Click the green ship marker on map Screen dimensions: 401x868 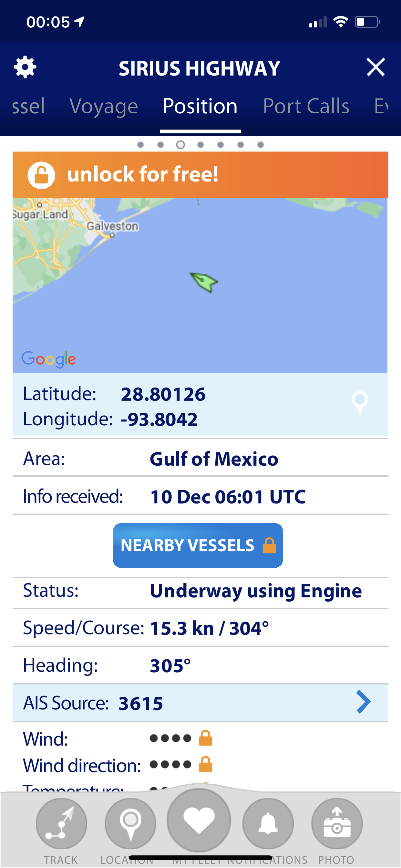[x=204, y=282]
